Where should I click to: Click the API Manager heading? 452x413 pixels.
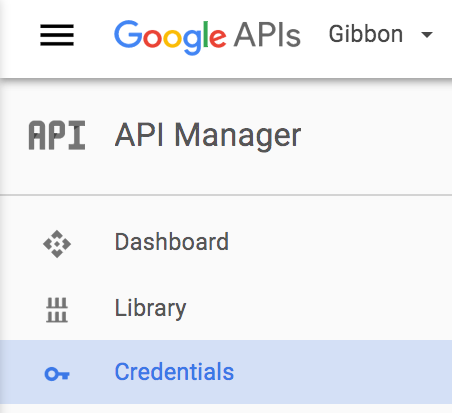[208, 135]
